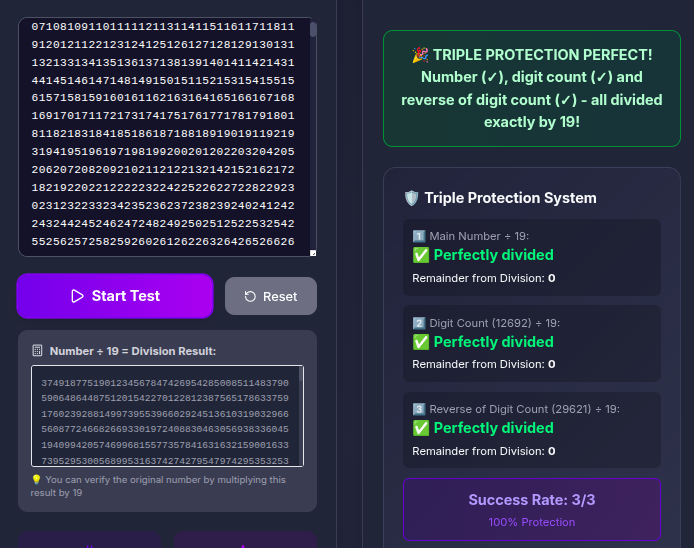Click the green checkmark under Reverse of Digit Count
Viewport: 694px width, 548px height.
pyautogui.click(x=421, y=428)
